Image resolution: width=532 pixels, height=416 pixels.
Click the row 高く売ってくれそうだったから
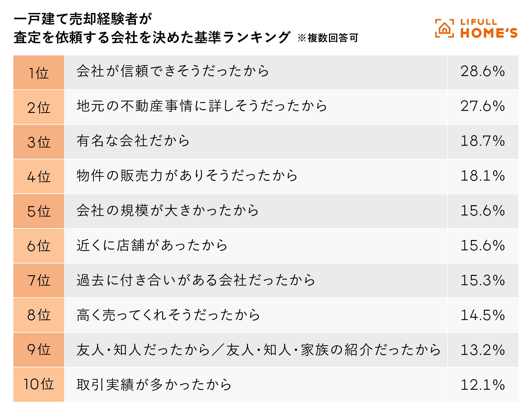click(168, 315)
